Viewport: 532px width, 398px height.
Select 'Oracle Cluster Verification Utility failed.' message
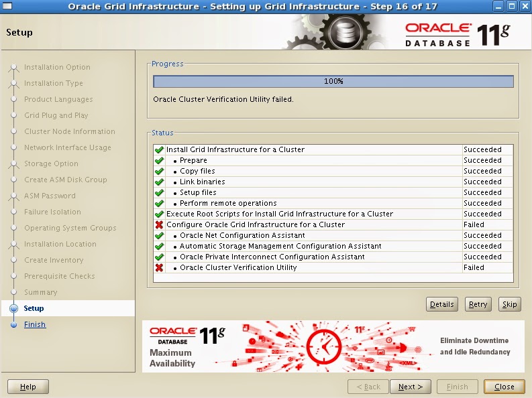click(x=223, y=99)
